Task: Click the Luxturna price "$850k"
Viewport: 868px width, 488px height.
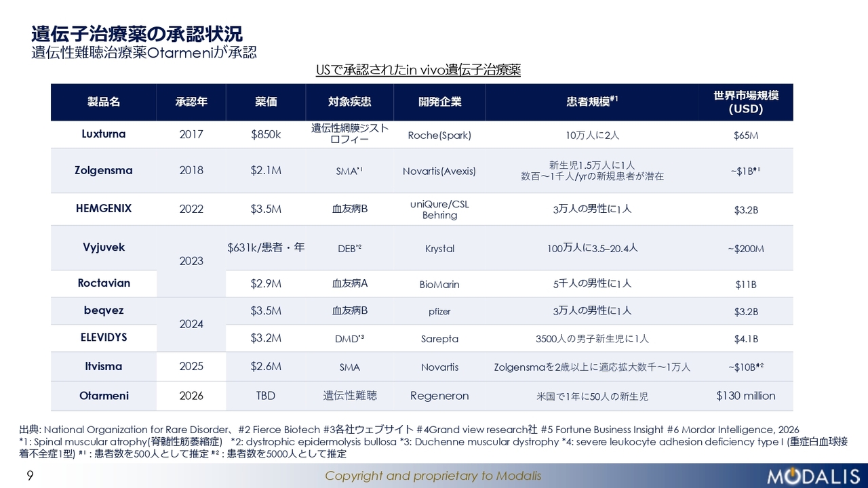Action: pos(266,135)
